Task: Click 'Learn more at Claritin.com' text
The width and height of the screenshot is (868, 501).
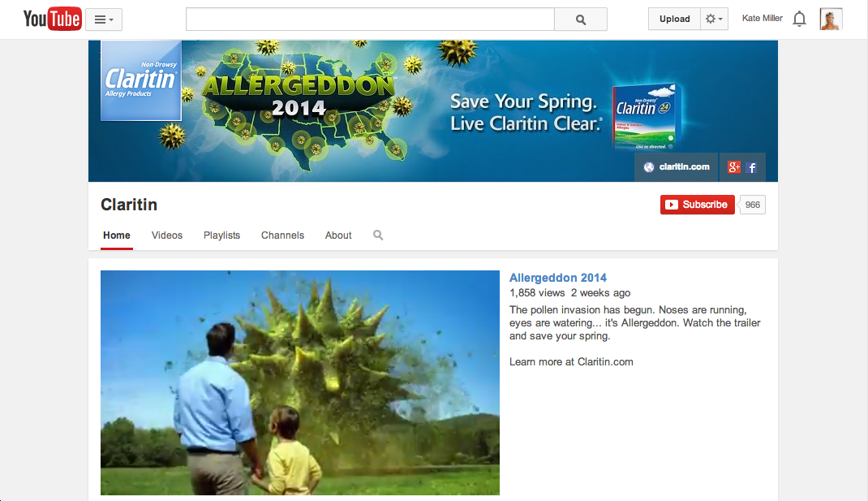Action: pyautogui.click(x=571, y=362)
